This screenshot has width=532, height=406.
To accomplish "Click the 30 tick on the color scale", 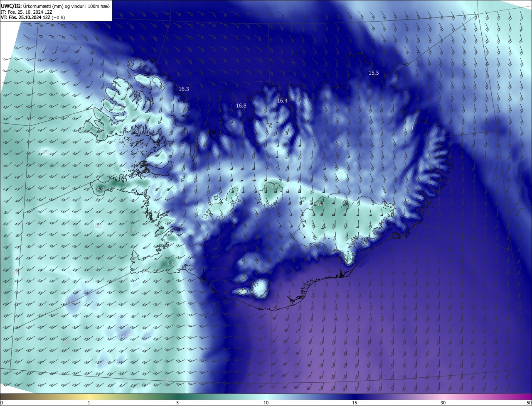I will pyautogui.click(x=443, y=403).
